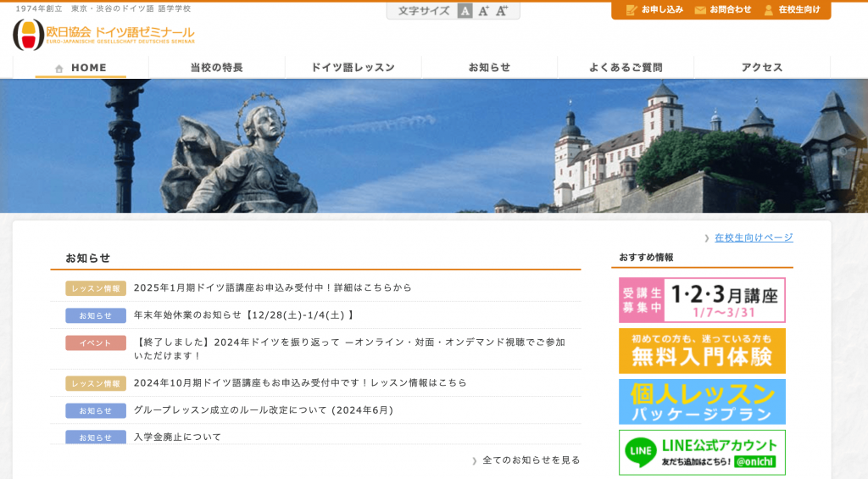View all news via 全てのお知らせを見る
Screen dimensions: 868x479
(x=531, y=460)
